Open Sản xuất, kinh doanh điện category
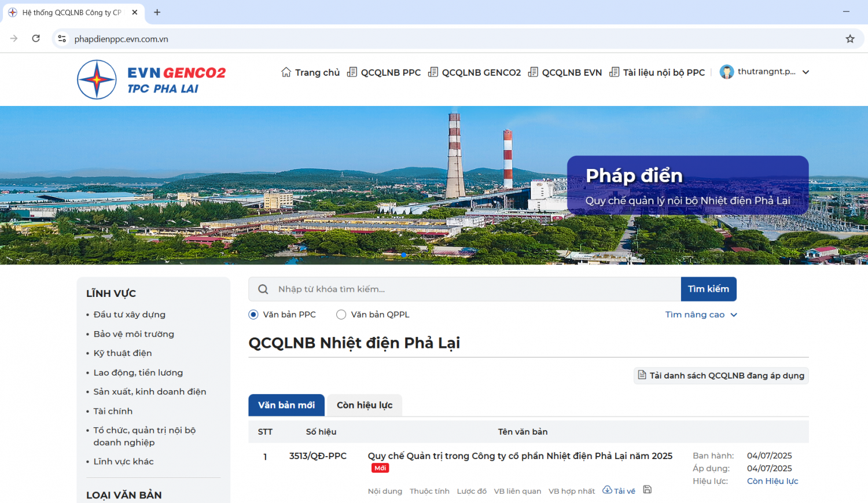Screen dimensions: 868x503 [x=150, y=392]
